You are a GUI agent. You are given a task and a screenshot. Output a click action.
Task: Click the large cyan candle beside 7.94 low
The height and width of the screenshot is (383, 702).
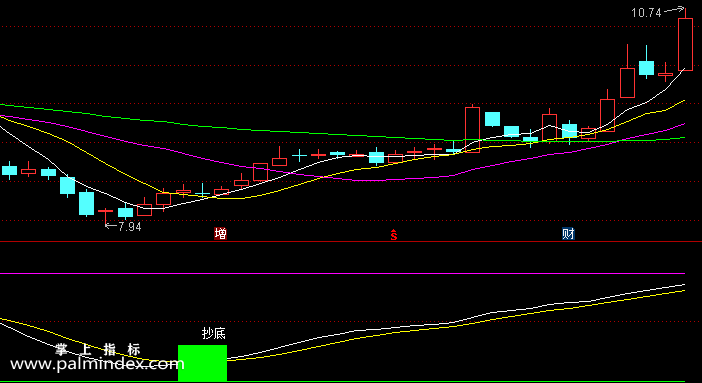coord(86,203)
